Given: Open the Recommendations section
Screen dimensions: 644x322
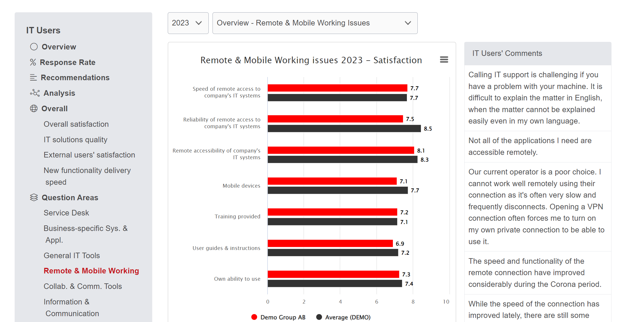Looking at the screenshot, I should 75,78.
